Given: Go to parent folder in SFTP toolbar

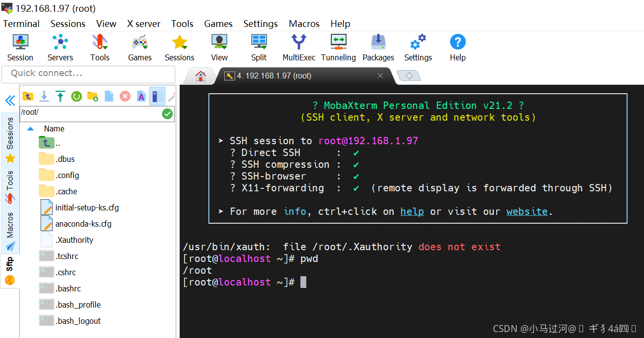Looking at the screenshot, I should pos(28,96).
